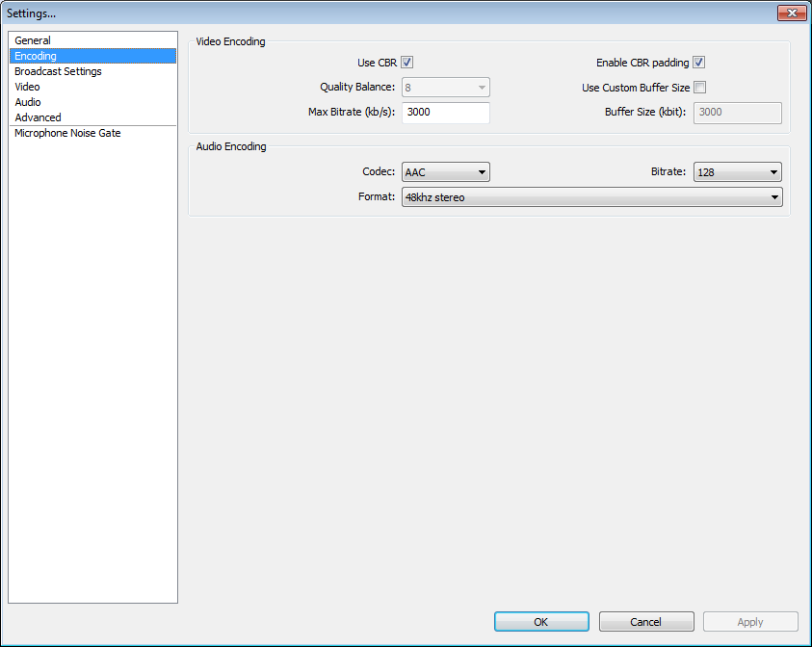This screenshot has height=647, width=812.
Task: Disable the Use CBR checkbox
Action: tap(406, 62)
